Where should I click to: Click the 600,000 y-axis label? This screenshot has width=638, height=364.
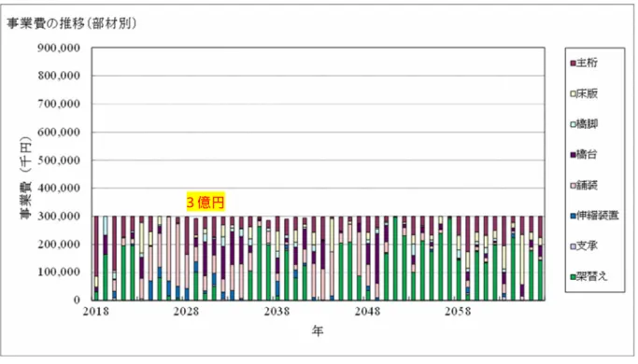[59, 133]
